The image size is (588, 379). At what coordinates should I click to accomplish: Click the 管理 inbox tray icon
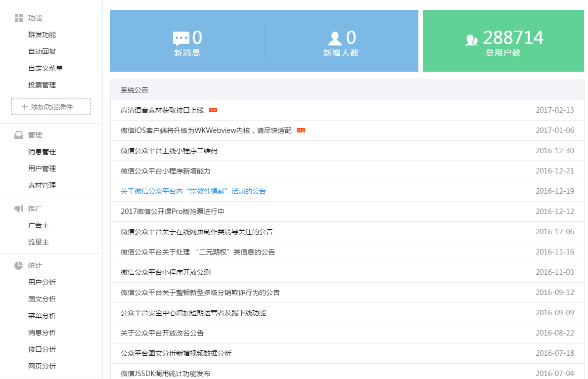tap(19, 135)
